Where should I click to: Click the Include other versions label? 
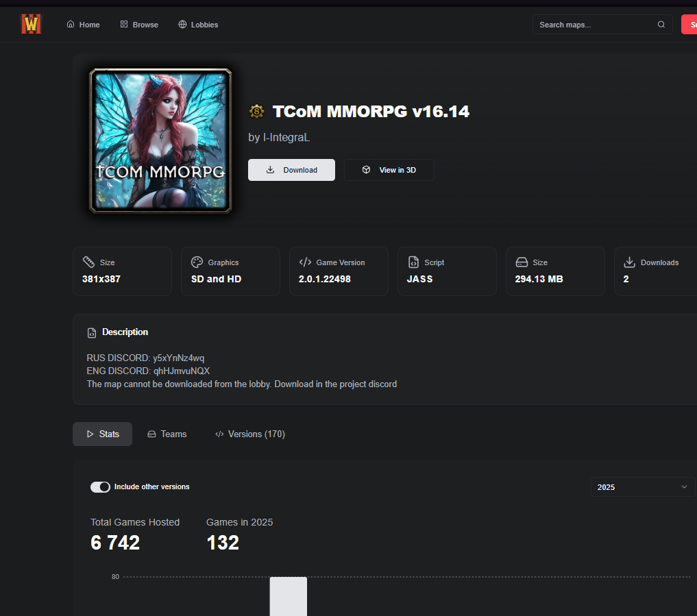[x=152, y=486]
